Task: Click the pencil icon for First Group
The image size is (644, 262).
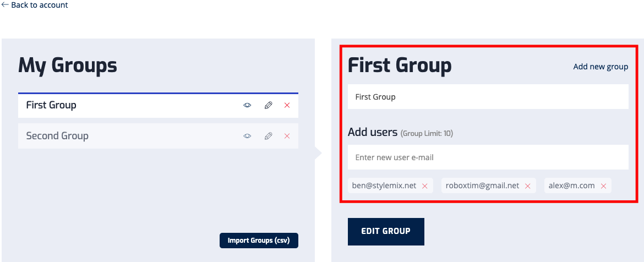Action: (x=268, y=105)
